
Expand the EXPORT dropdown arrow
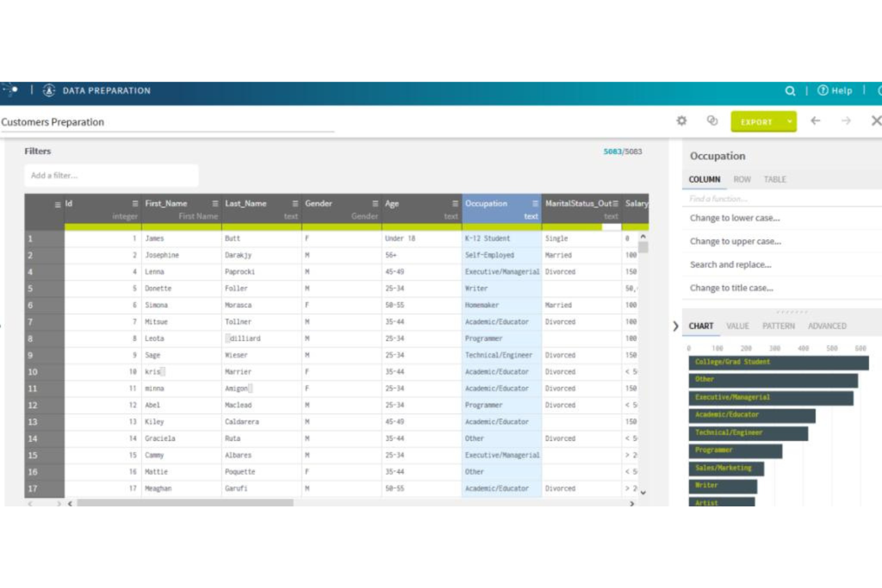tap(790, 122)
